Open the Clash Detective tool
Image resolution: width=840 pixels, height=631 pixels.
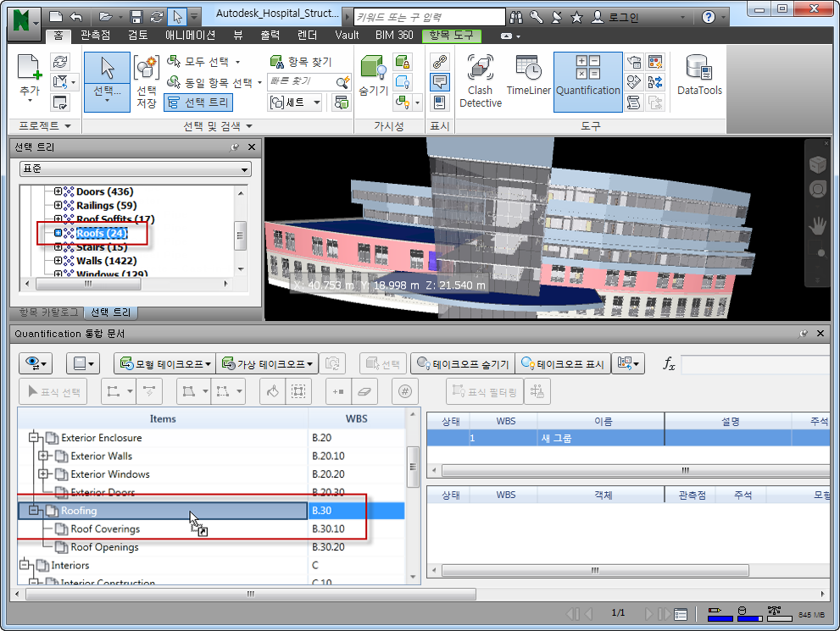pyautogui.click(x=480, y=81)
